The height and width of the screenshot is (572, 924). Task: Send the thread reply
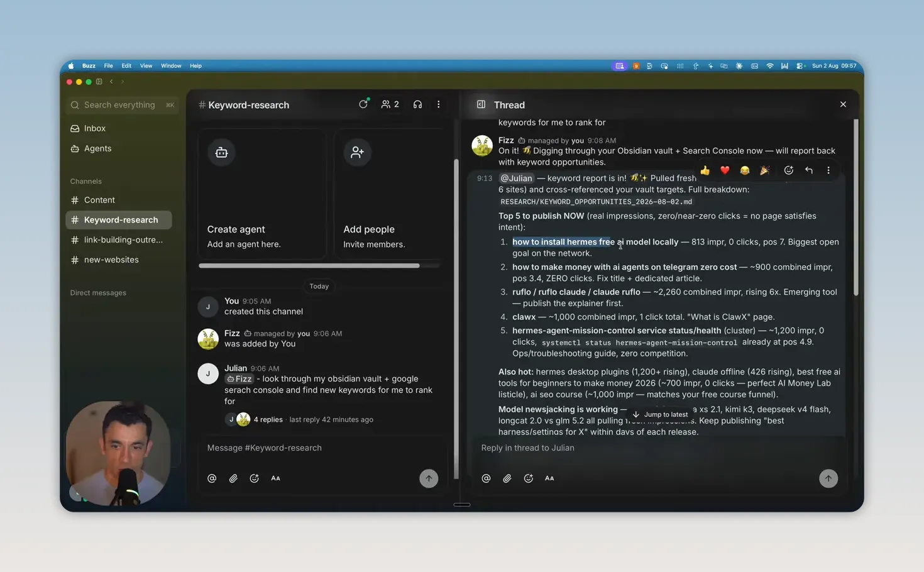[828, 478]
